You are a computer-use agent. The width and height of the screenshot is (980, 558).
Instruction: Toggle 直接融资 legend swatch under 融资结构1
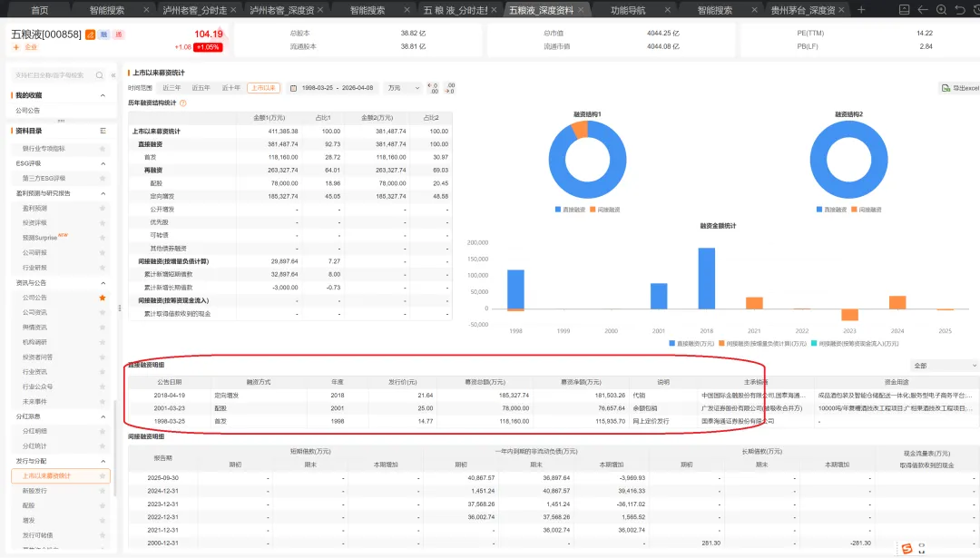pyautogui.click(x=557, y=210)
